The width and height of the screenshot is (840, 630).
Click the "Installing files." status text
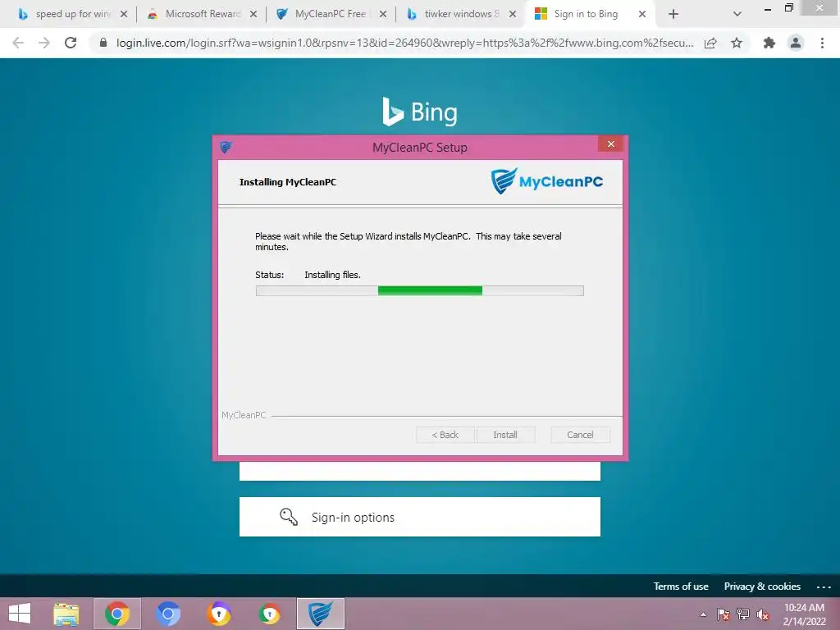click(x=333, y=275)
